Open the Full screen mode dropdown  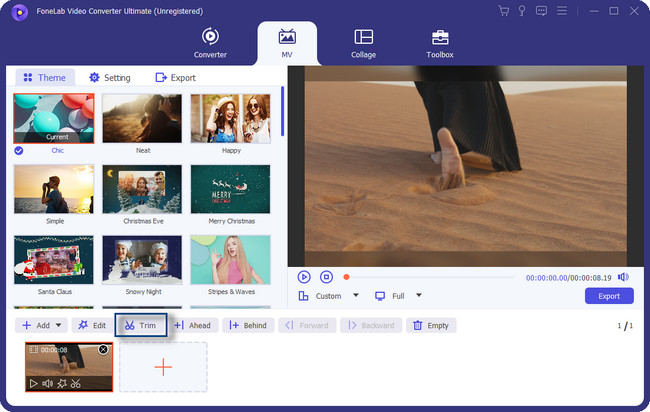pos(418,296)
